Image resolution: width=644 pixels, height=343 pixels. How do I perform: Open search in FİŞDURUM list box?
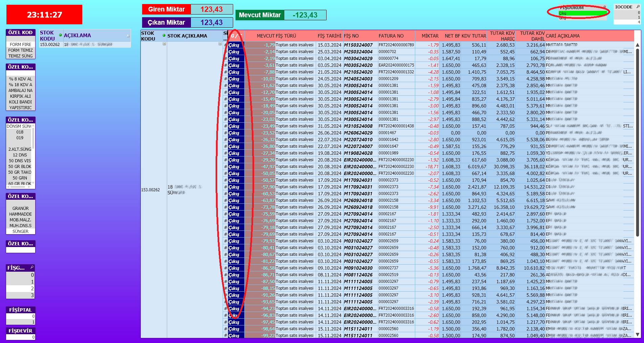[604, 7]
